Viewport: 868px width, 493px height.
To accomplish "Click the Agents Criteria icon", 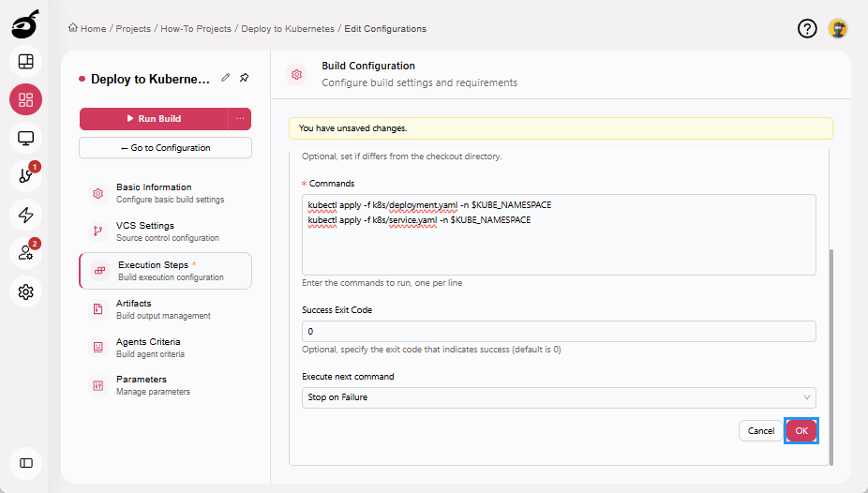I will click(x=98, y=347).
